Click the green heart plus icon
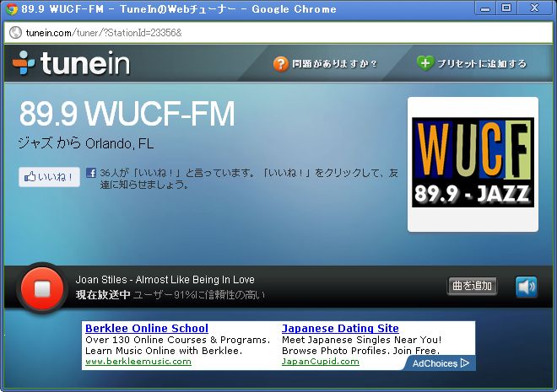 click(x=425, y=63)
